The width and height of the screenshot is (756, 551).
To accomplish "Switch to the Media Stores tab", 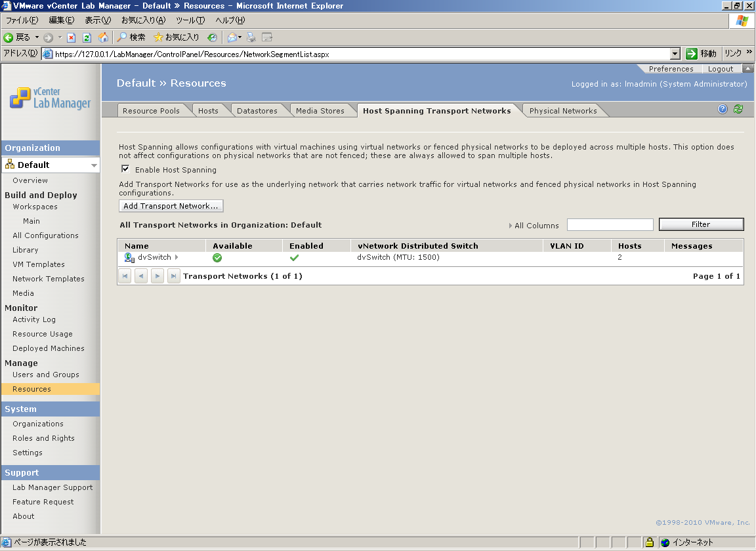I will pos(320,111).
